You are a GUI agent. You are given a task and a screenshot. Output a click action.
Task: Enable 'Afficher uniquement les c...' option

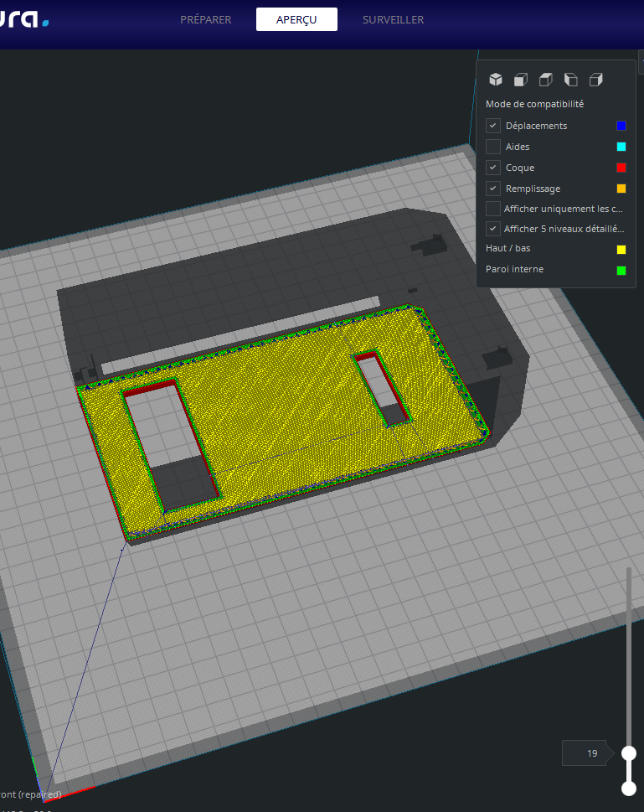[x=493, y=209]
